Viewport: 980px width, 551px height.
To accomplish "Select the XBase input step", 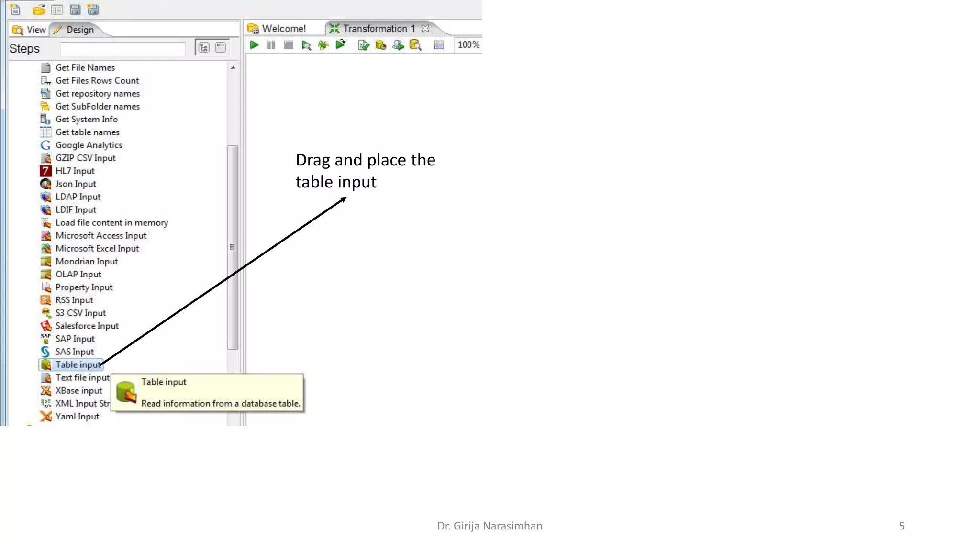I will (79, 390).
